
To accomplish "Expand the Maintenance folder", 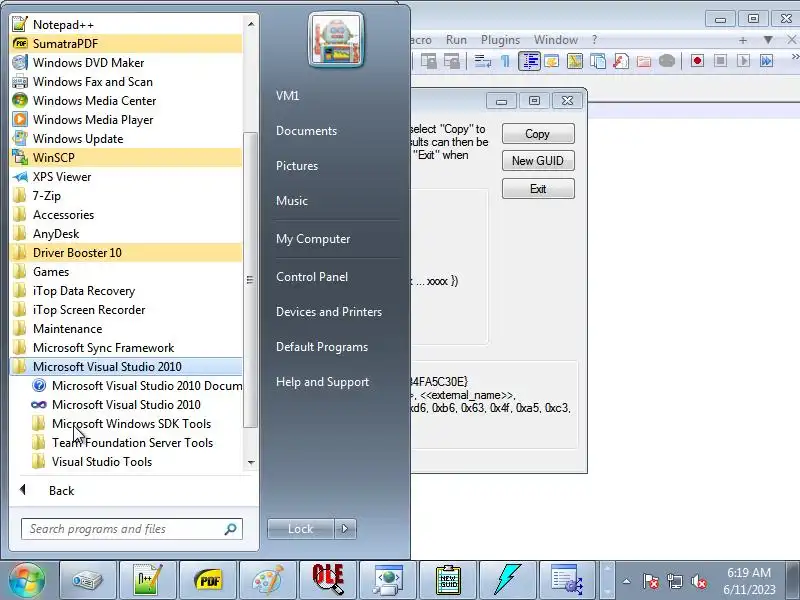I will point(126,329).
